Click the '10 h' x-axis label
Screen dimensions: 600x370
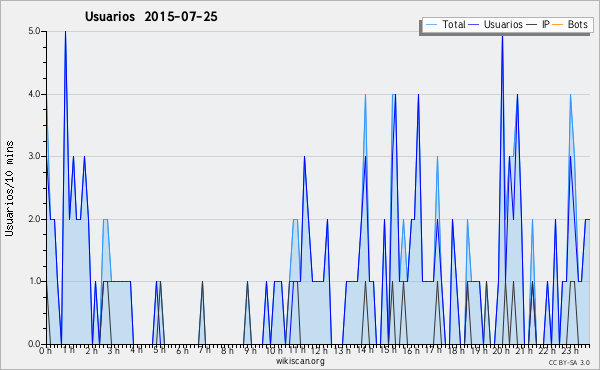point(274,350)
